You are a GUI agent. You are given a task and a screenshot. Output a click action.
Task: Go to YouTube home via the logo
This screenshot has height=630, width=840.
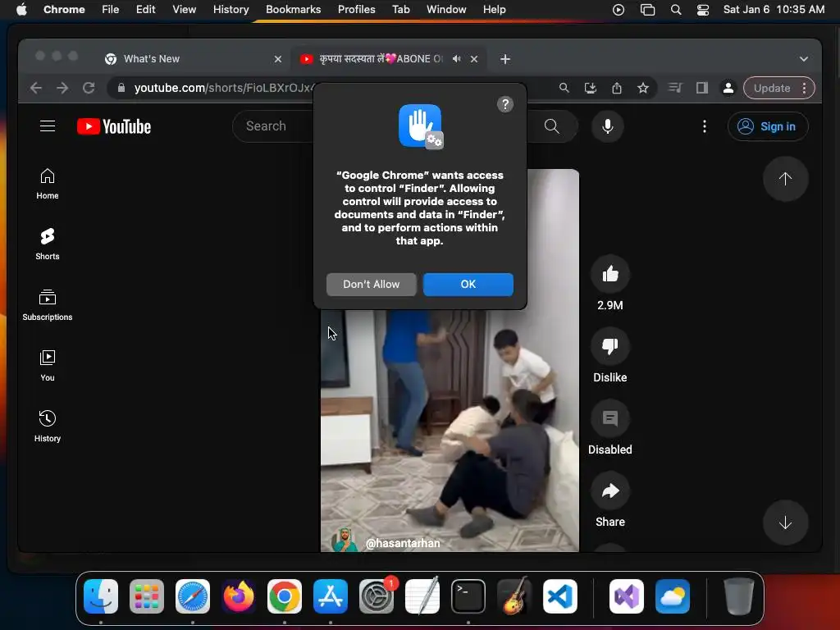tap(114, 126)
